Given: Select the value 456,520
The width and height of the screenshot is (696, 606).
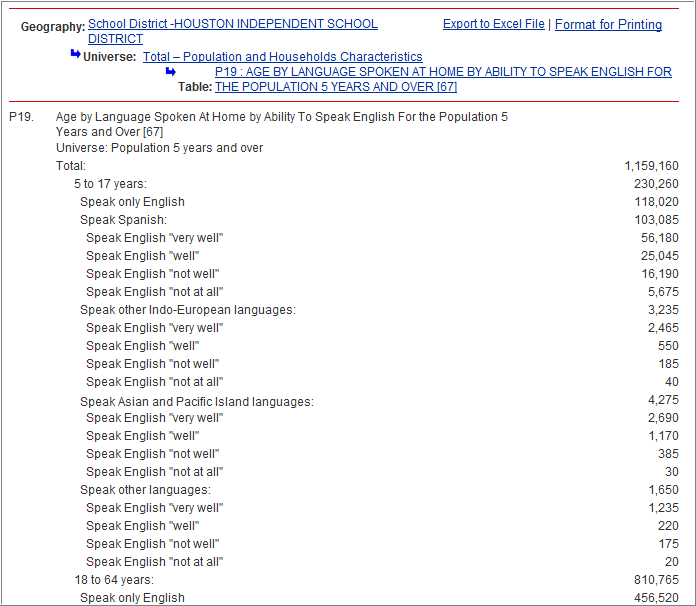Looking at the screenshot, I should point(656,598).
